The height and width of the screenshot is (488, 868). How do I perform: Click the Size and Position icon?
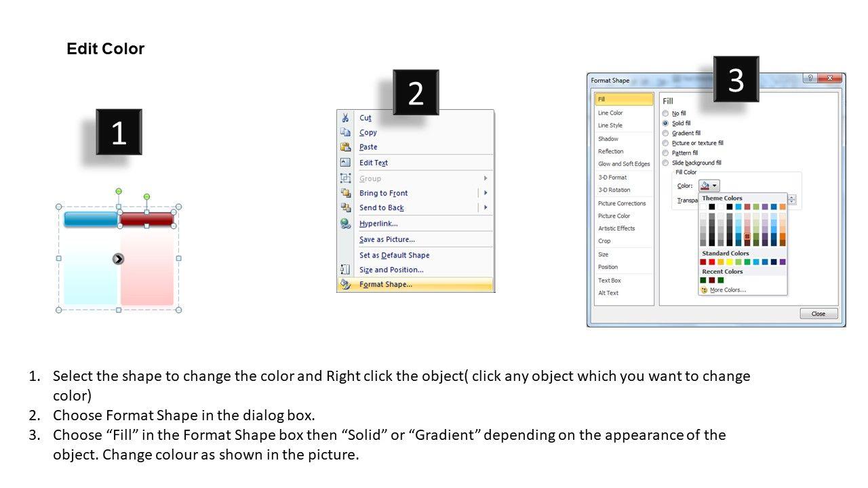(x=346, y=270)
